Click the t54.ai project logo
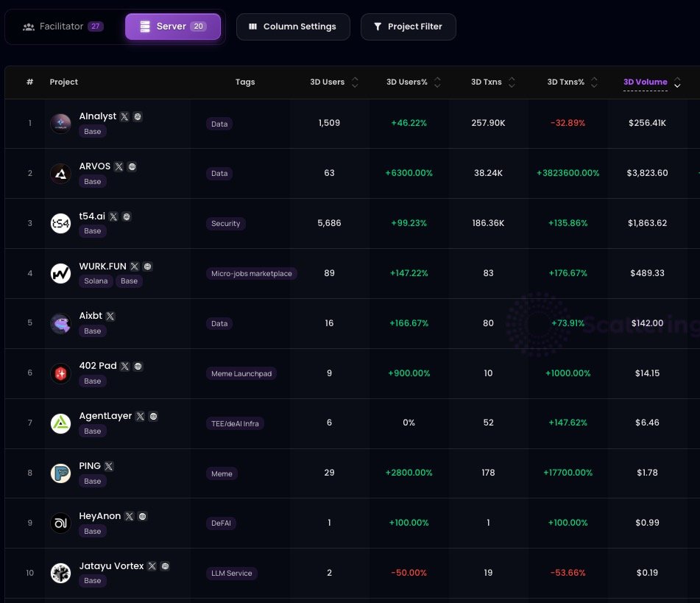The height and width of the screenshot is (603, 700). tap(60, 223)
